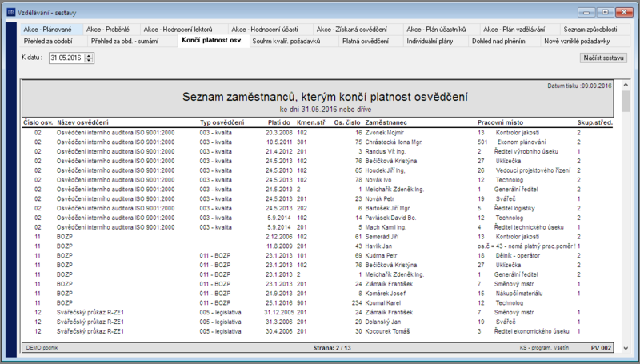The image size is (640, 364).
Task: Click Datum tisku print date text
Action: point(579,86)
